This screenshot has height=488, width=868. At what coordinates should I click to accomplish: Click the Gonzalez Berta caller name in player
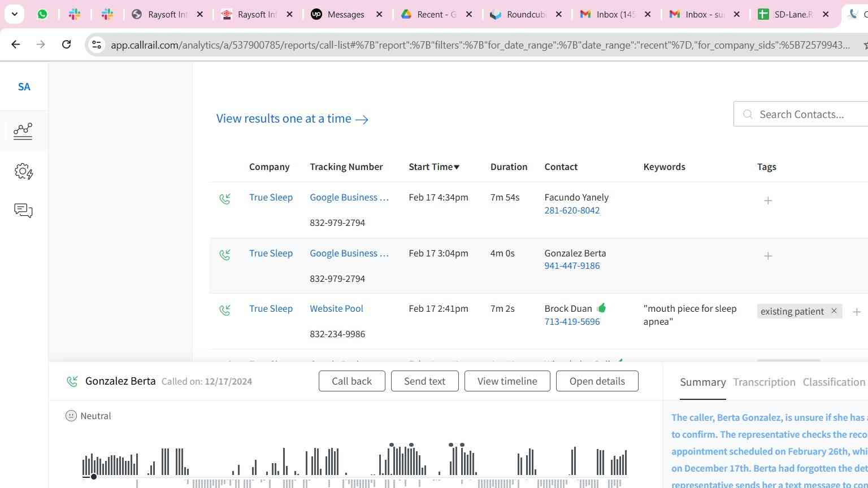(120, 381)
